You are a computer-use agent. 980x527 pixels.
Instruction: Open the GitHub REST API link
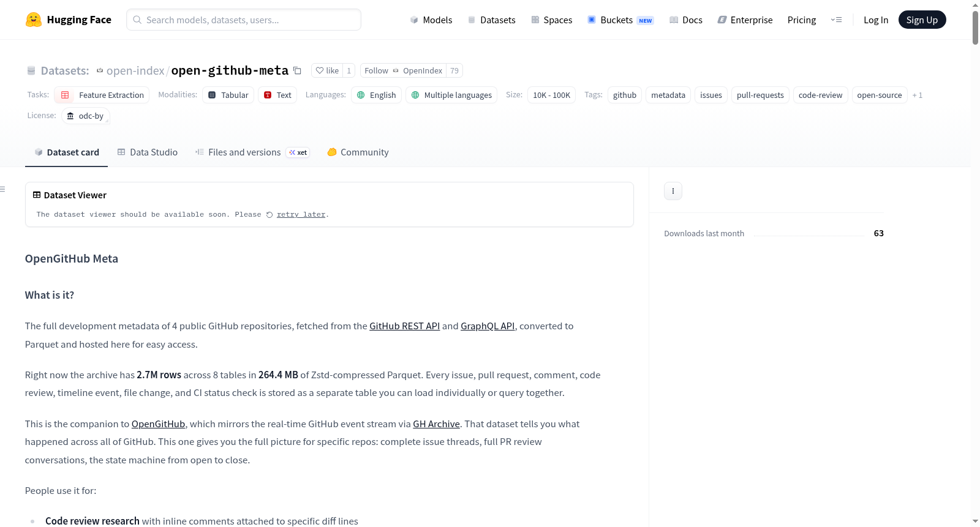click(x=404, y=326)
